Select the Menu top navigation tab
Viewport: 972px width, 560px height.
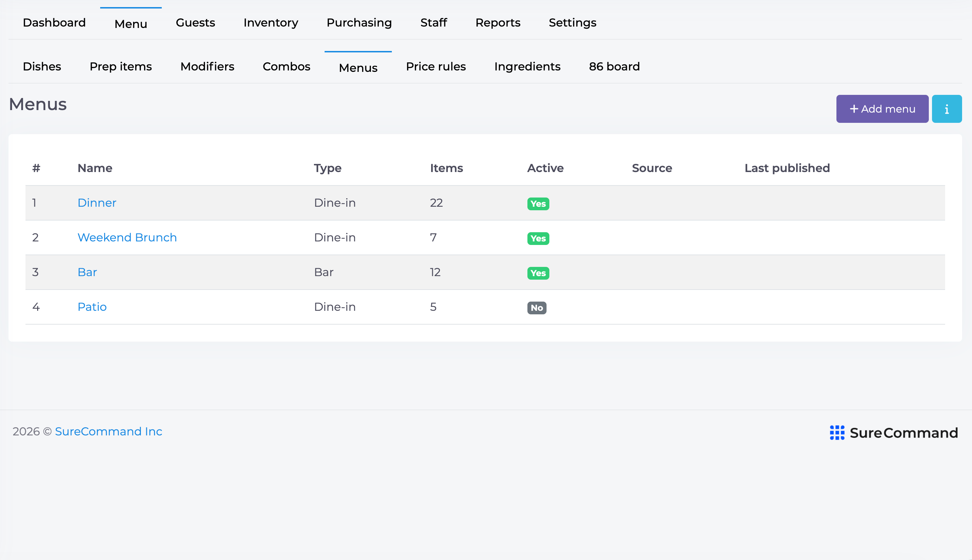point(131,23)
